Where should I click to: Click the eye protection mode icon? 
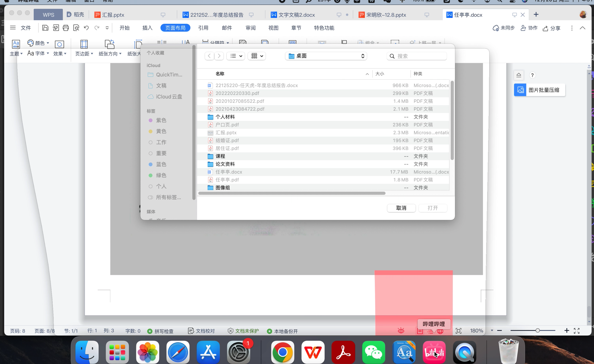point(401,331)
